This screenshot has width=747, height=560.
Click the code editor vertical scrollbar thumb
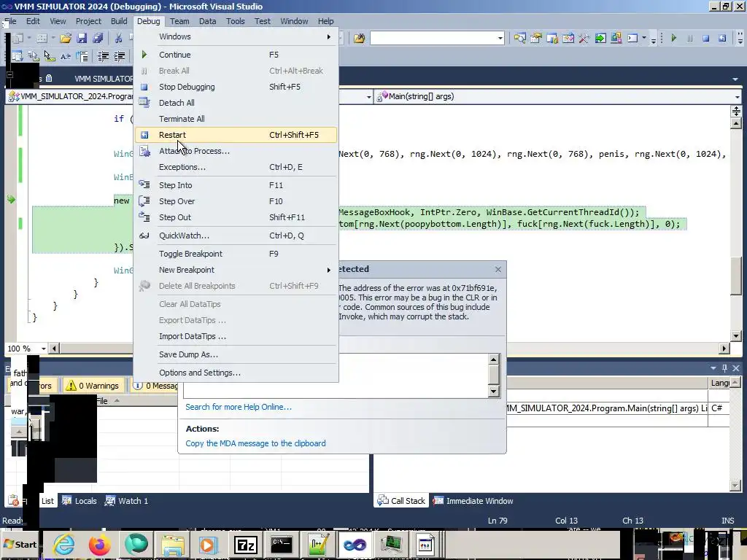tap(736, 276)
